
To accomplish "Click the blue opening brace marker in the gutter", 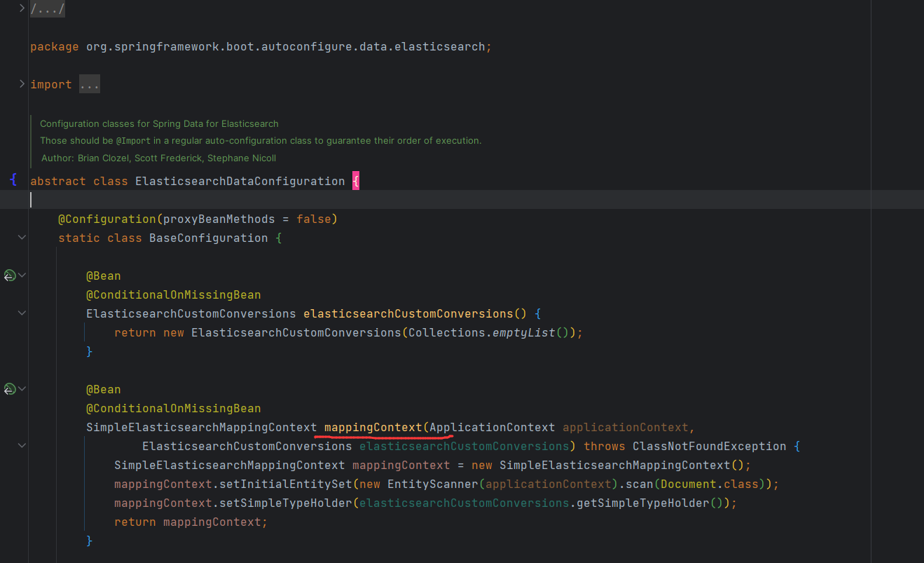I will (x=13, y=179).
